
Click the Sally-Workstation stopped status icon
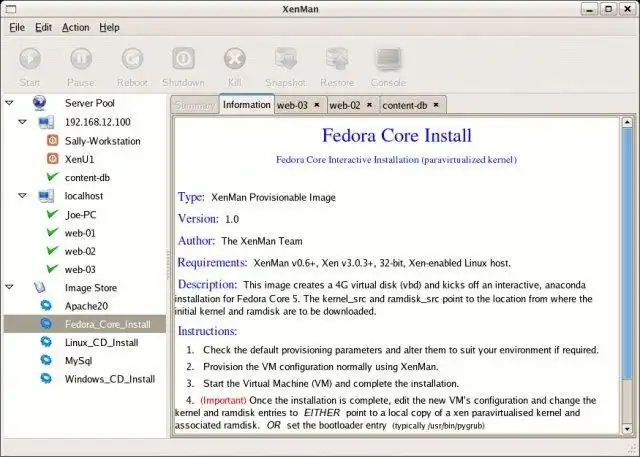pyautogui.click(x=52, y=141)
